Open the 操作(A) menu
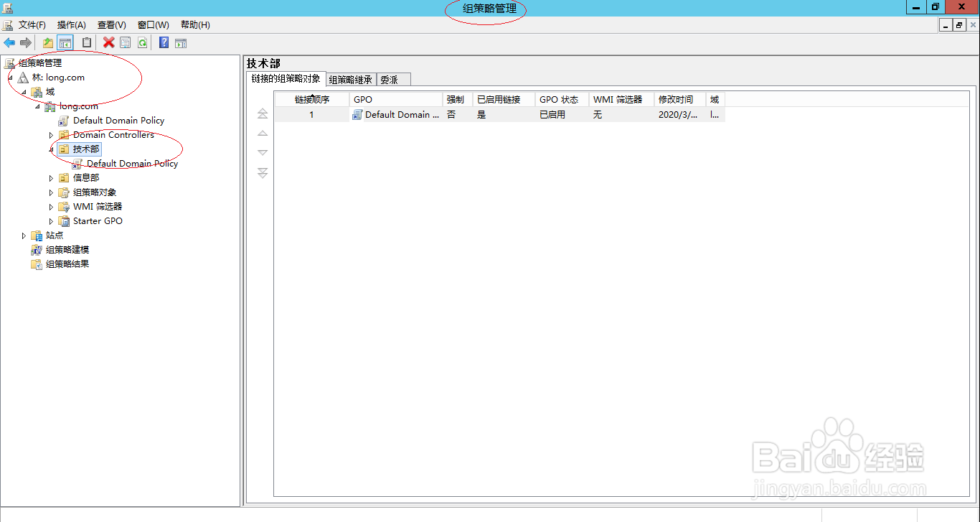Viewport: 980px width, 522px height. point(71,24)
